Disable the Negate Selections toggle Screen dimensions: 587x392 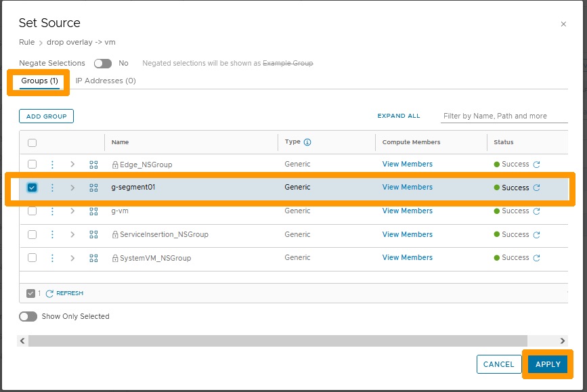tap(102, 63)
